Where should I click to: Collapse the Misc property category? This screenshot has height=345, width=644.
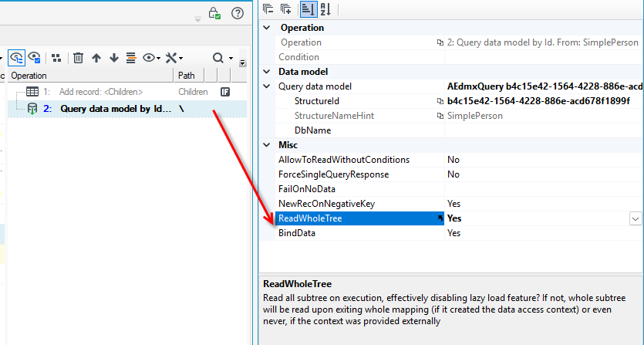point(267,145)
